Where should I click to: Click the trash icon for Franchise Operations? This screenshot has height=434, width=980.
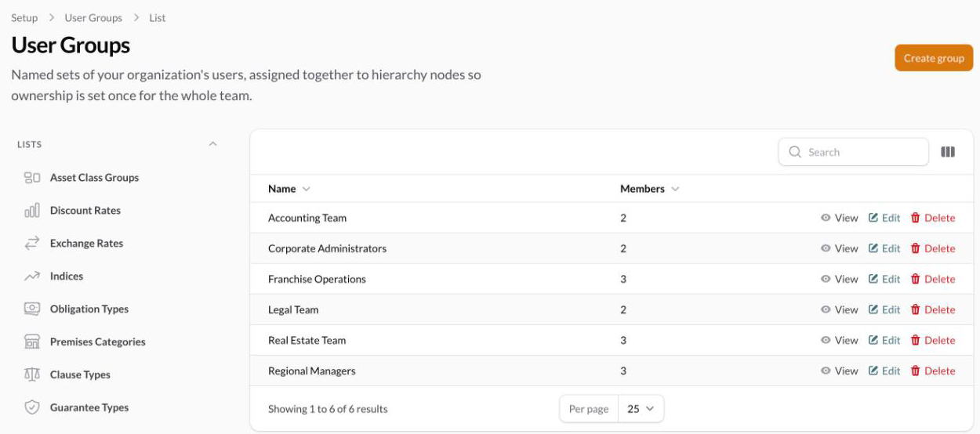point(915,279)
